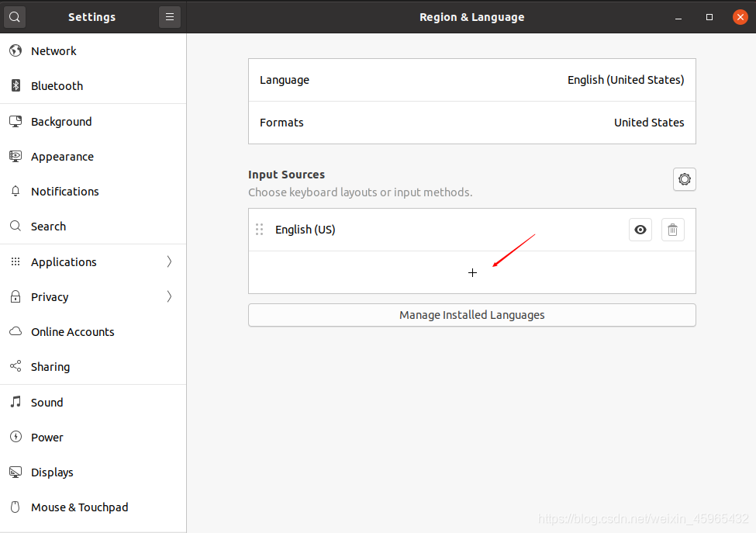Click the Sound music note icon
Viewport: 756px width, 533px height.
(x=16, y=402)
